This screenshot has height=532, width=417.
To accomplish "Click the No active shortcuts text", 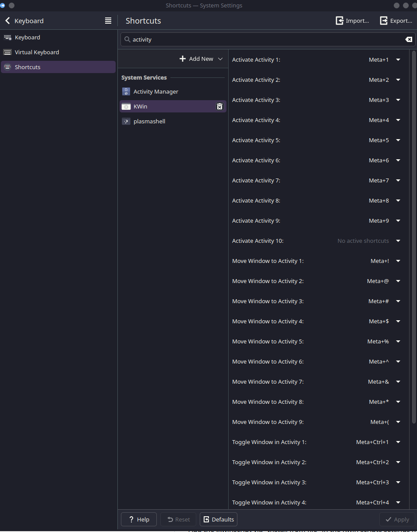I will pyautogui.click(x=363, y=241).
